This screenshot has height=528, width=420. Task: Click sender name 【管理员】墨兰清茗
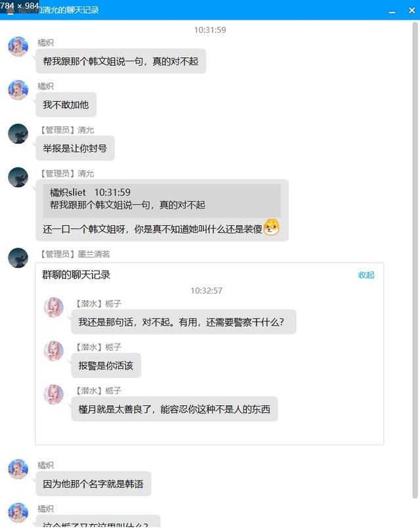click(x=74, y=254)
